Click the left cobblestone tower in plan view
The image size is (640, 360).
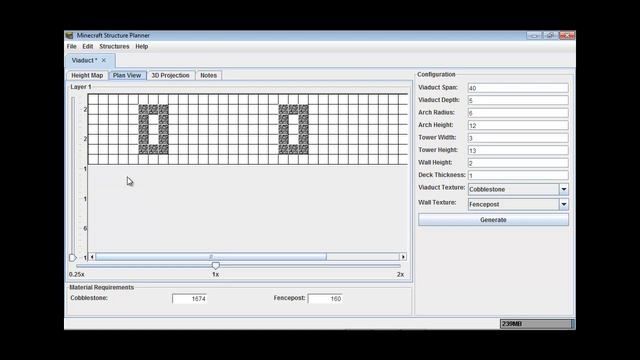click(x=153, y=129)
